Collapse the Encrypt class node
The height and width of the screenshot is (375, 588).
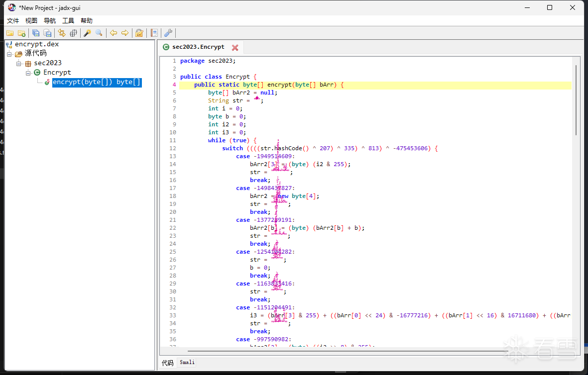pos(28,73)
